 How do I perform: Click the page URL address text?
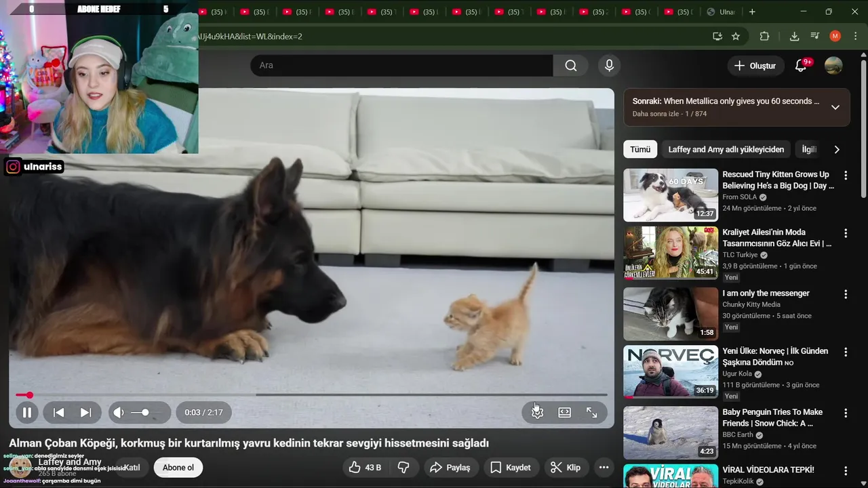(x=250, y=36)
